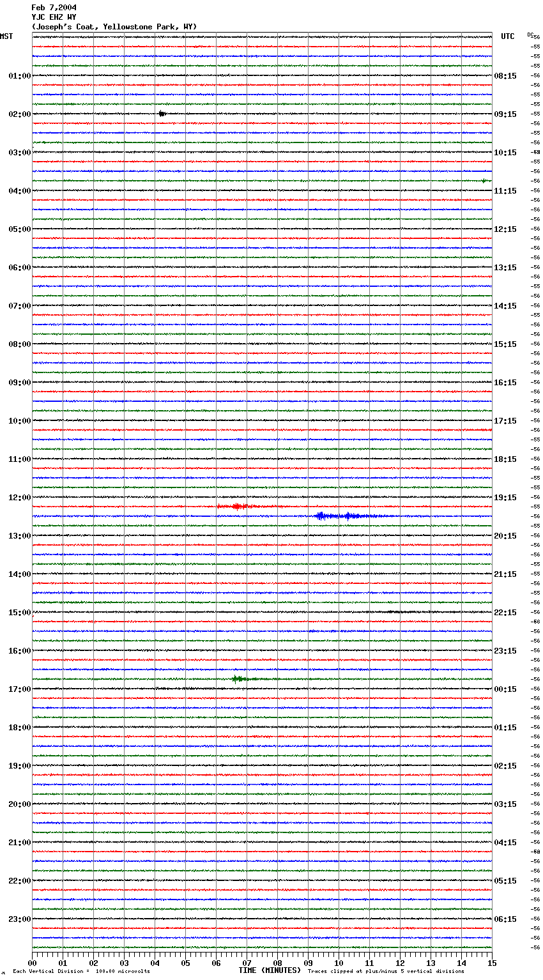Viewport: 543px width, 980px height.
Task: Click the "23:15" UTC time label
Action: click(x=505, y=651)
